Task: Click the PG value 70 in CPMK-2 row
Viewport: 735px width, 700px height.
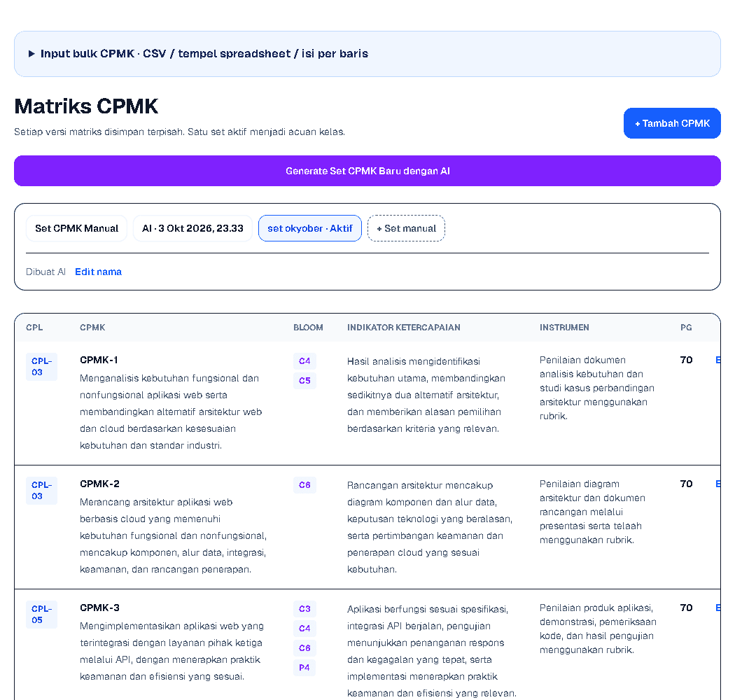Action: pos(686,484)
